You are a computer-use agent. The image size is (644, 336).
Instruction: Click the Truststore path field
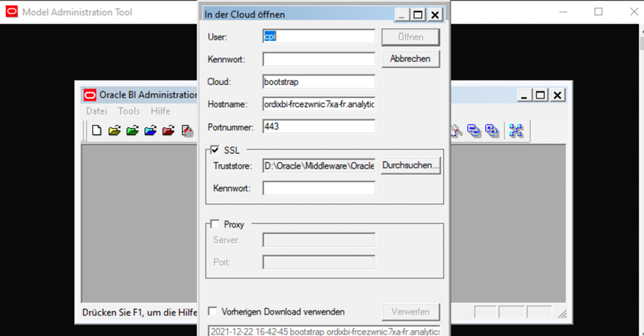319,165
